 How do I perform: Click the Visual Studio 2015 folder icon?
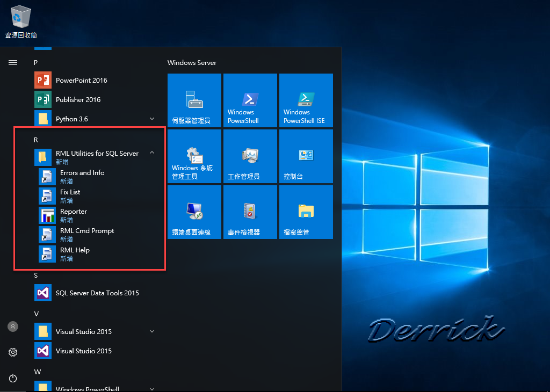click(x=43, y=331)
